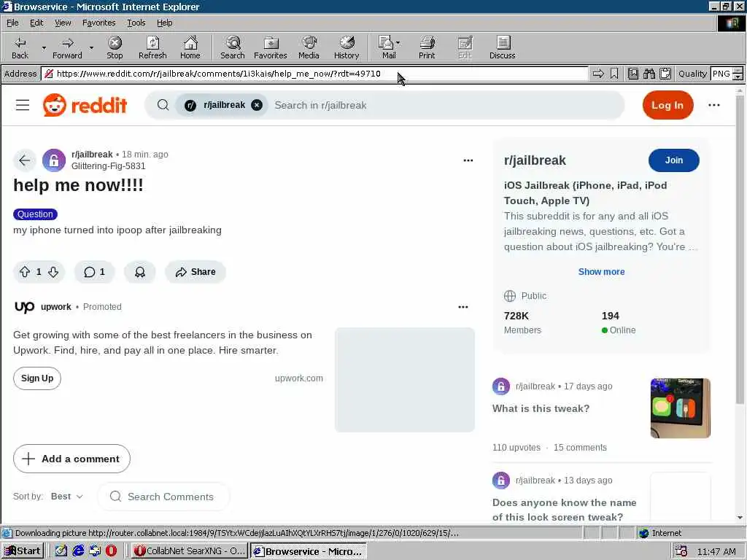The height and width of the screenshot is (560, 747).
Task: Go Back in Internet Explorer toolbar
Action: click(x=20, y=47)
